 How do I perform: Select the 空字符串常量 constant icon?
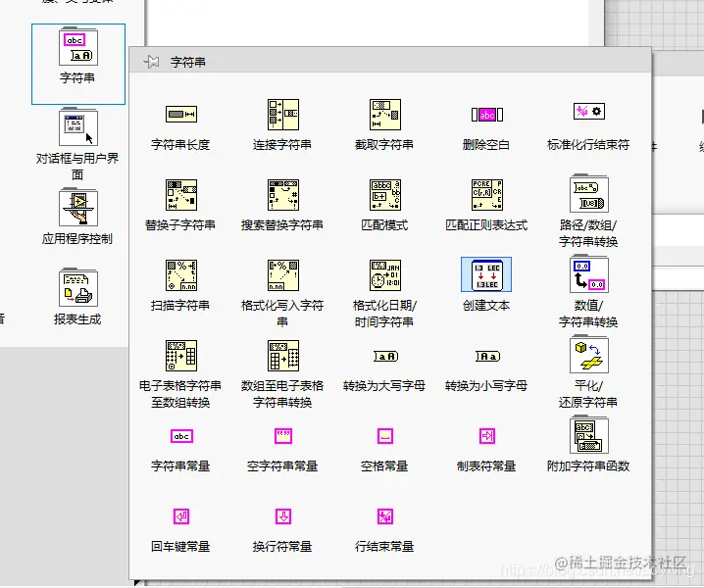click(x=283, y=436)
